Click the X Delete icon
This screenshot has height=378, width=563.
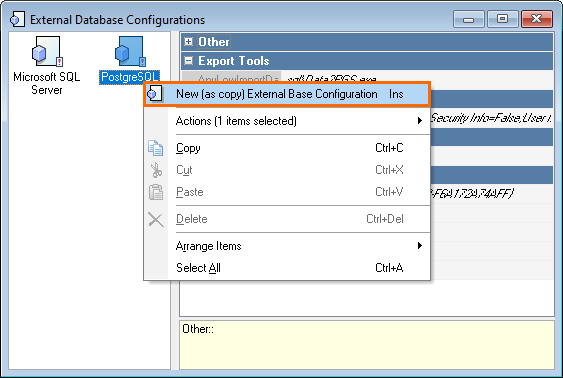coord(156,219)
